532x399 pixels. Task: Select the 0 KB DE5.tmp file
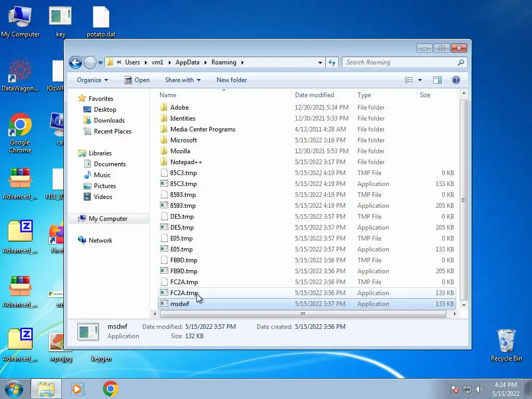307,217
